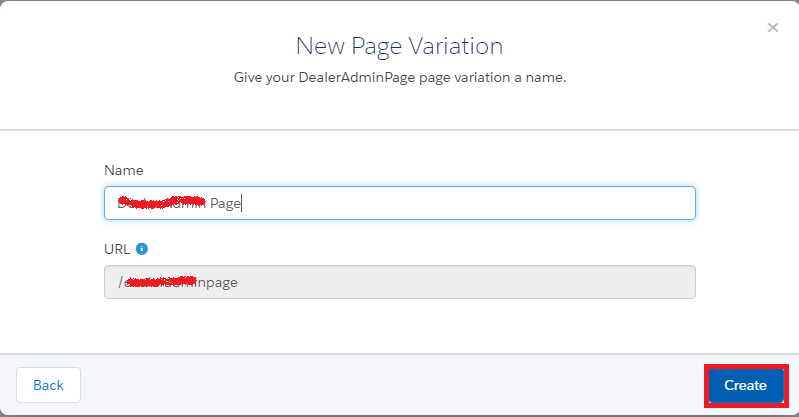This screenshot has height=417, width=799.
Task: Click the word 'Variation' in the dialog title
Action: (458, 46)
